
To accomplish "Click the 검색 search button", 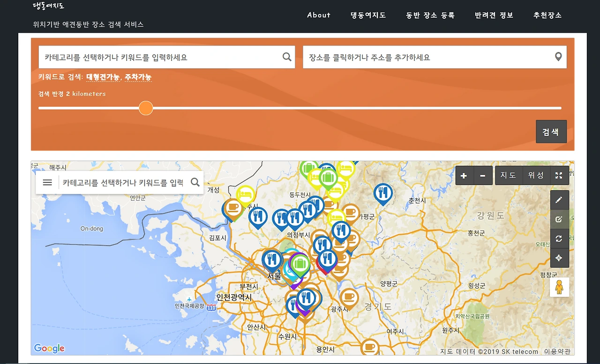I will point(551,132).
